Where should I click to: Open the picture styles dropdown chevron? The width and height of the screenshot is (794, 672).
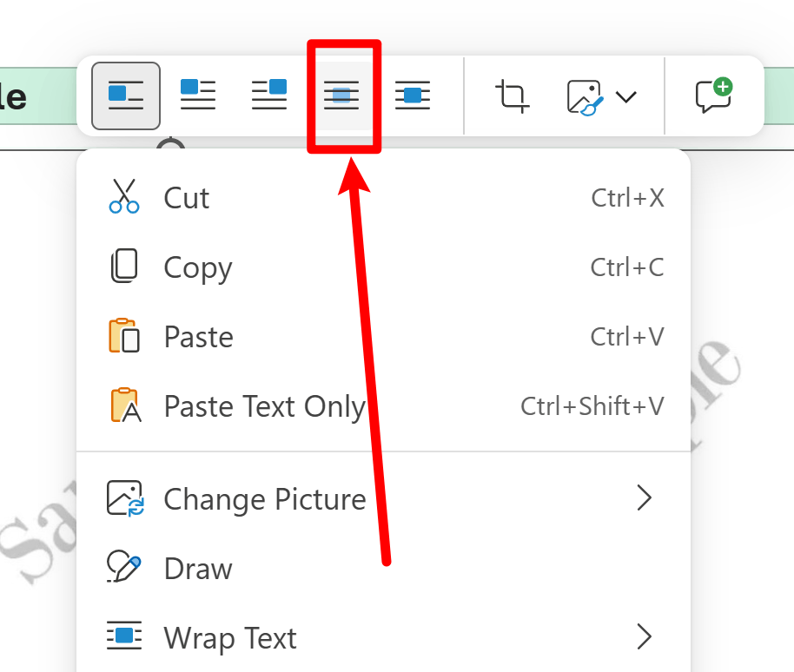click(x=626, y=96)
